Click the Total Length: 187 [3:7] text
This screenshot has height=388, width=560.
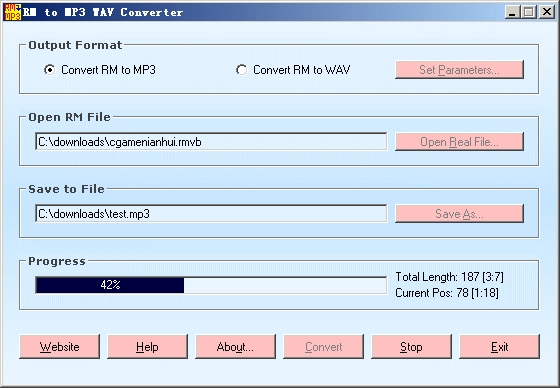pyautogui.click(x=449, y=277)
